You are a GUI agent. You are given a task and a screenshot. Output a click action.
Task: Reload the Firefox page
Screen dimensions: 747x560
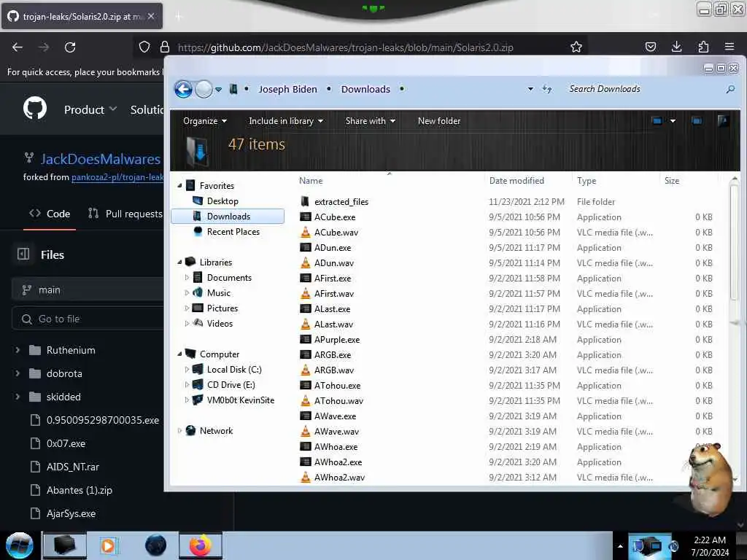(x=70, y=47)
